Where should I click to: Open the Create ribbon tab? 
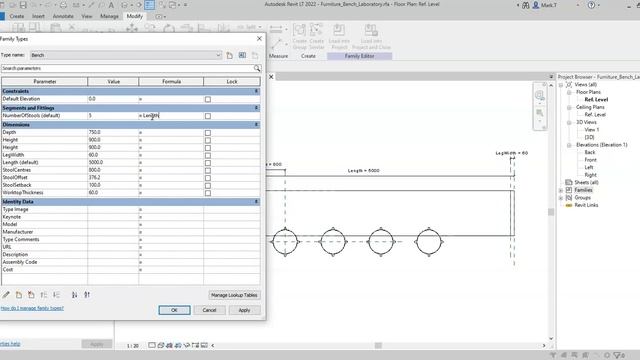pos(17,16)
